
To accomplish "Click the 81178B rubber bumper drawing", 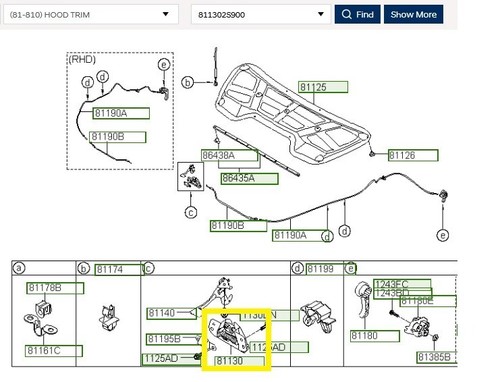I will [x=43, y=309].
